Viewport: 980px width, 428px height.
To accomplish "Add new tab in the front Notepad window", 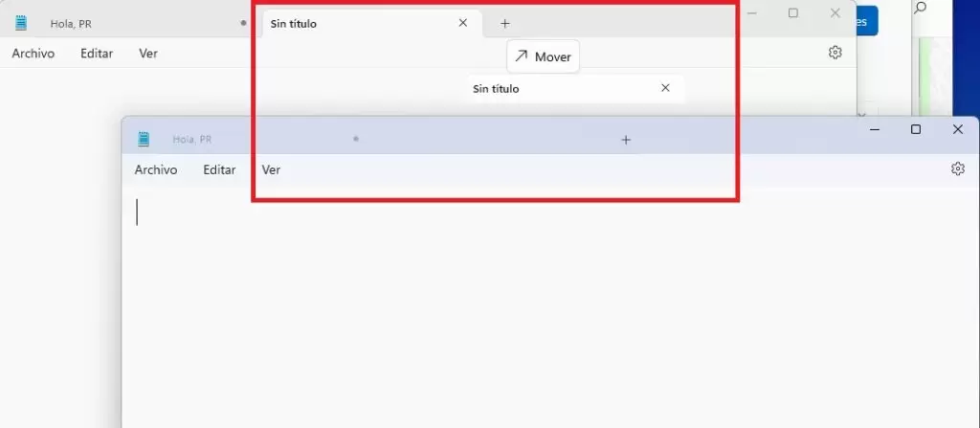I will coord(626,140).
